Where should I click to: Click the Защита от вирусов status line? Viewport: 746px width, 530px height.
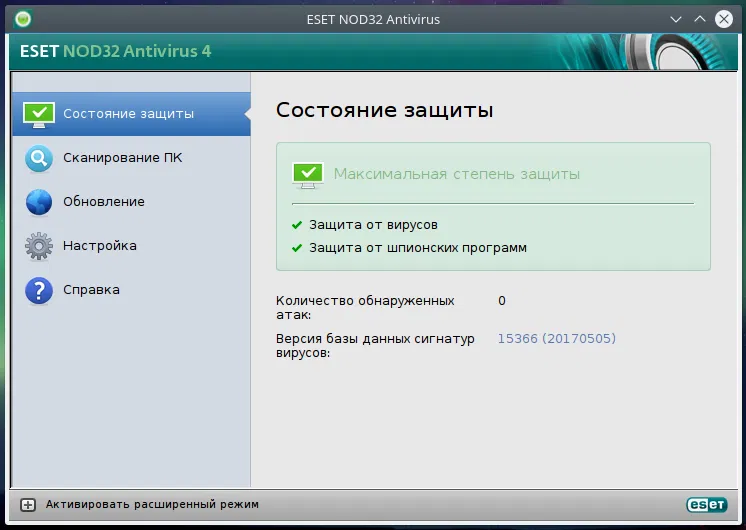(x=373, y=225)
